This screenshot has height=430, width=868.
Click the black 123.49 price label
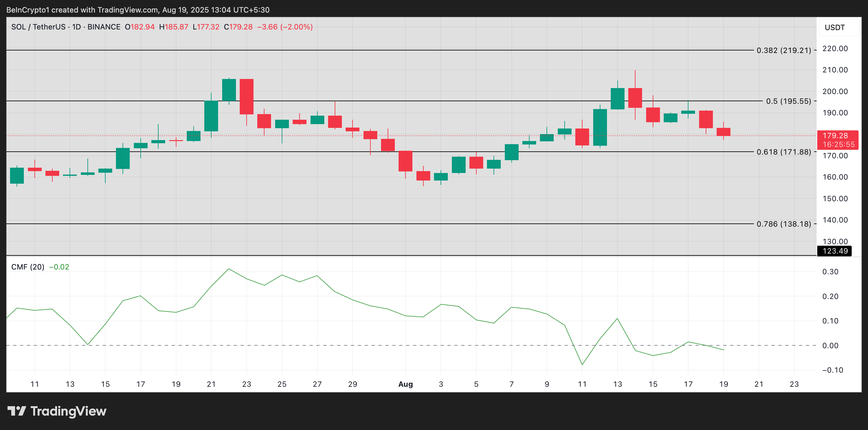pyautogui.click(x=835, y=251)
